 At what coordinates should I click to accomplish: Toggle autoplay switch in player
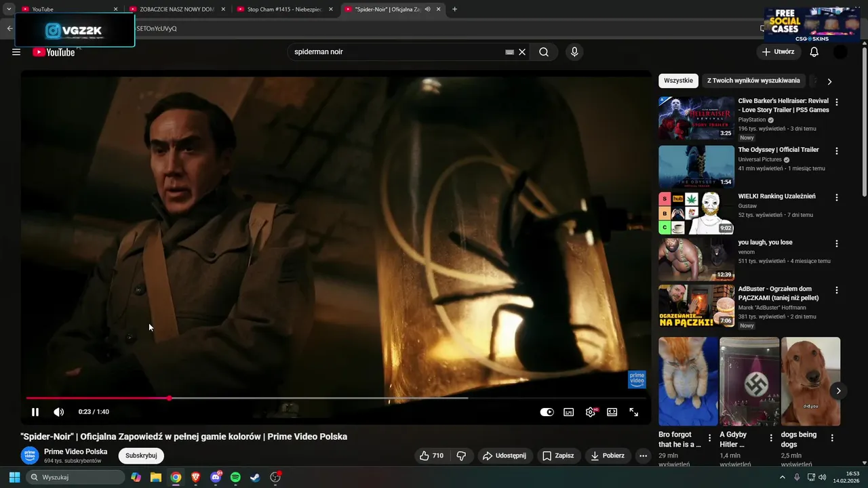pos(547,412)
